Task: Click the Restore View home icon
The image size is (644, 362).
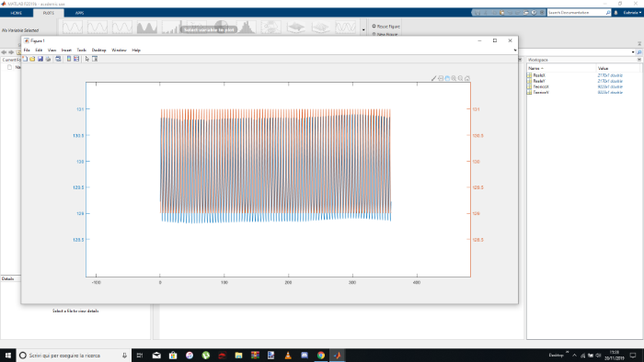Action: [x=467, y=78]
